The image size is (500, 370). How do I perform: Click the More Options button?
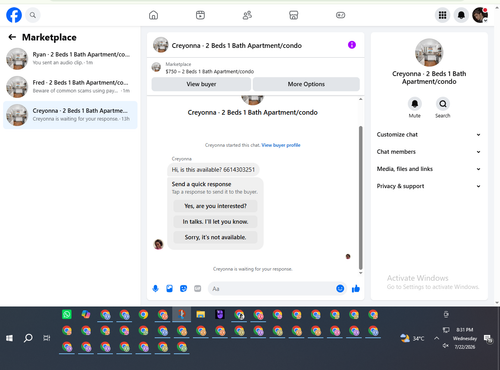306,84
